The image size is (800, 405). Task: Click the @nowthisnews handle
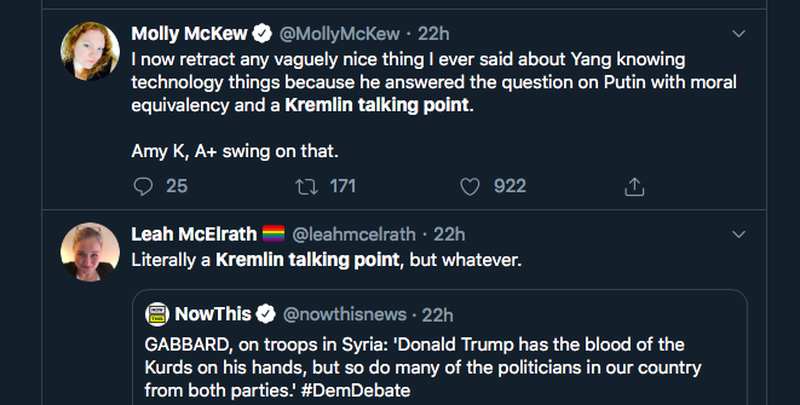[x=347, y=314]
